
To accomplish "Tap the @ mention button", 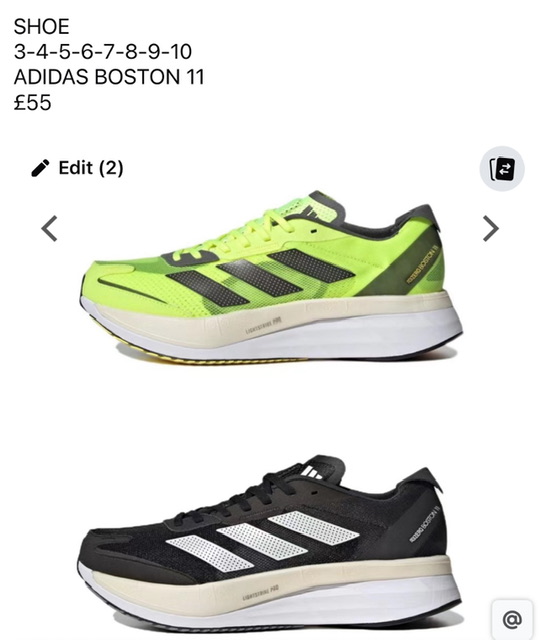I will (512, 619).
